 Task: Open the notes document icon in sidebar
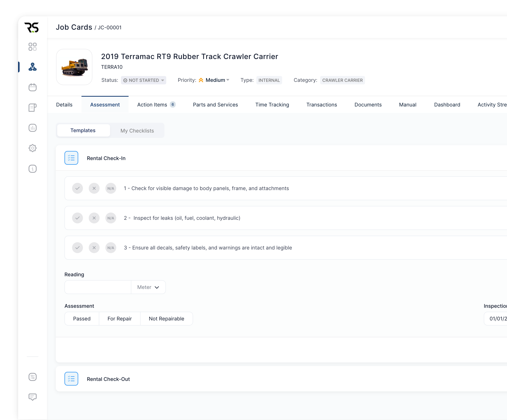pos(33,107)
